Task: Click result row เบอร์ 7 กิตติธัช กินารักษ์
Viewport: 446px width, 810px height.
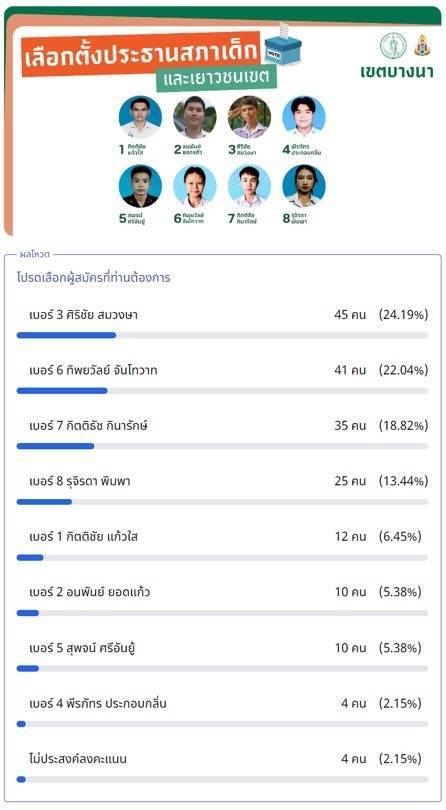Action: (x=222, y=432)
